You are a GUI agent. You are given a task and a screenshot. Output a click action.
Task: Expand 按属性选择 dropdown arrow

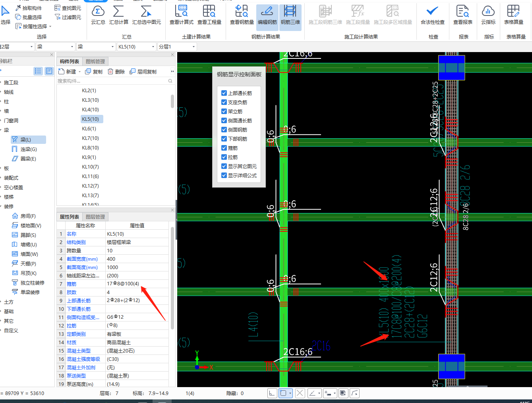50,27
